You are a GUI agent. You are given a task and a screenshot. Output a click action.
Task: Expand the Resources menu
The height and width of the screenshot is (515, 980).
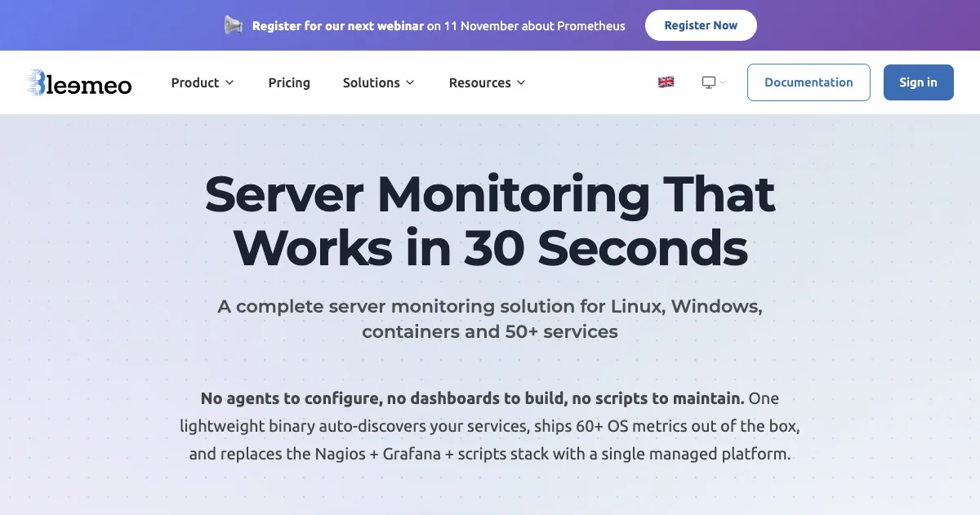pos(488,82)
